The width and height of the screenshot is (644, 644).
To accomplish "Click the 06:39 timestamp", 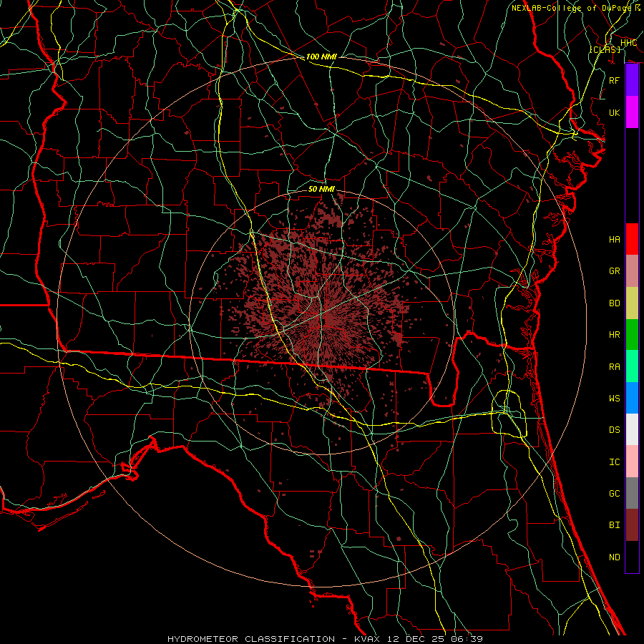I will click(467, 639).
